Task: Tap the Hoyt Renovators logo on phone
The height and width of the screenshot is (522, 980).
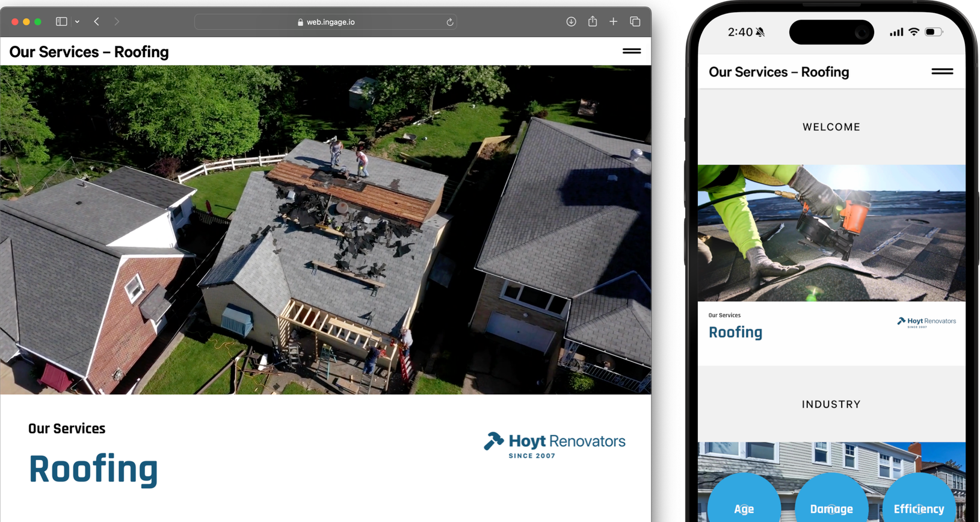Action: (926, 322)
